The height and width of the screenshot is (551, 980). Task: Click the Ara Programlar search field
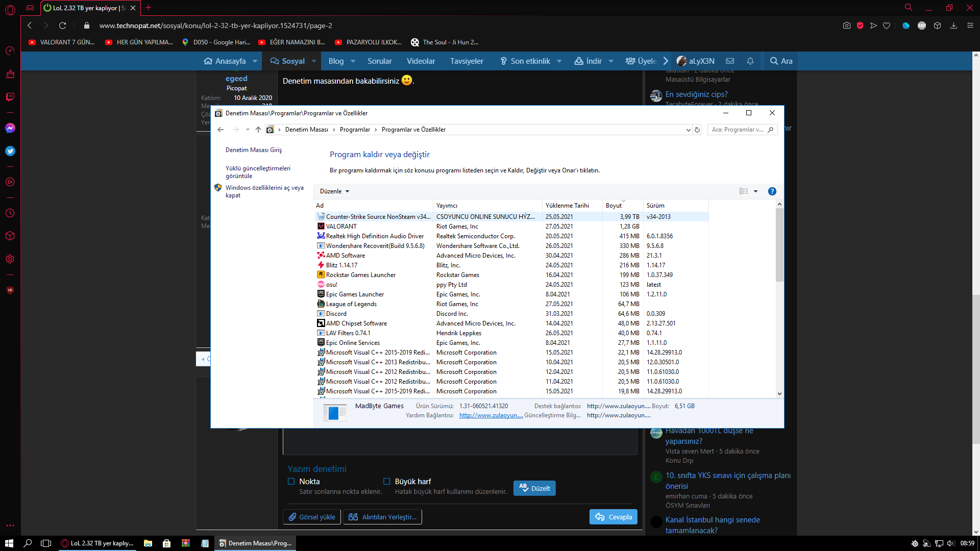[x=738, y=130]
